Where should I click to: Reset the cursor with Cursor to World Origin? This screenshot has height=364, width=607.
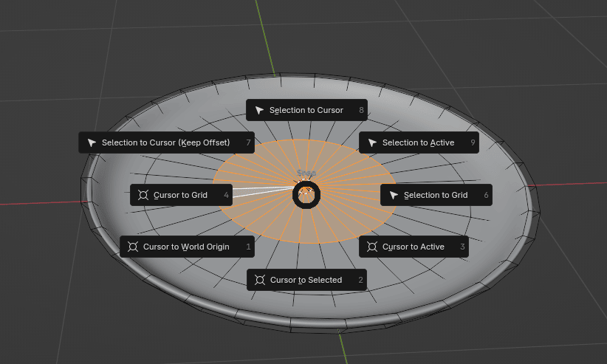pyautogui.click(x=186, y=247)
